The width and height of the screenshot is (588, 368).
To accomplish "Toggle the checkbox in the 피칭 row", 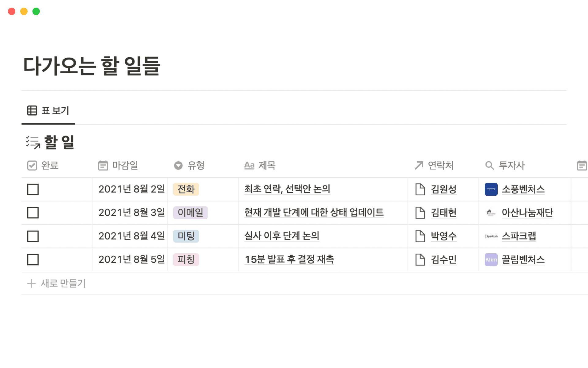I will point(33,260).
